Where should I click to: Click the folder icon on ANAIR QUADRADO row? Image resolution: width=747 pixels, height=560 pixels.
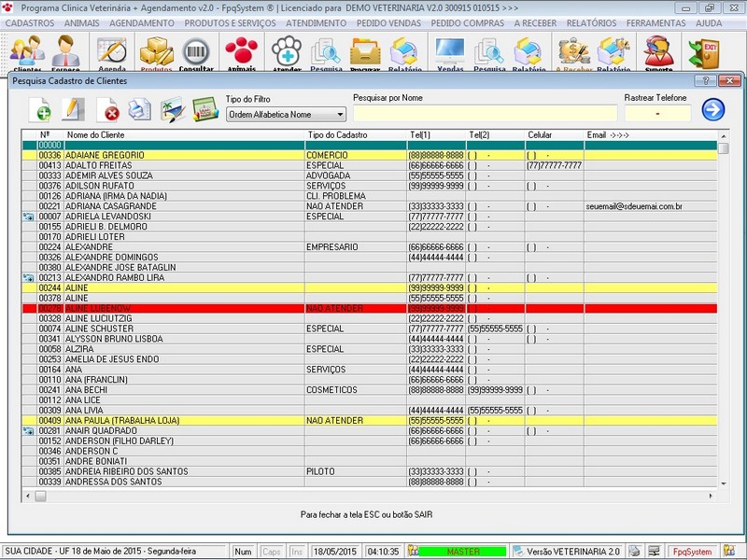29,431
